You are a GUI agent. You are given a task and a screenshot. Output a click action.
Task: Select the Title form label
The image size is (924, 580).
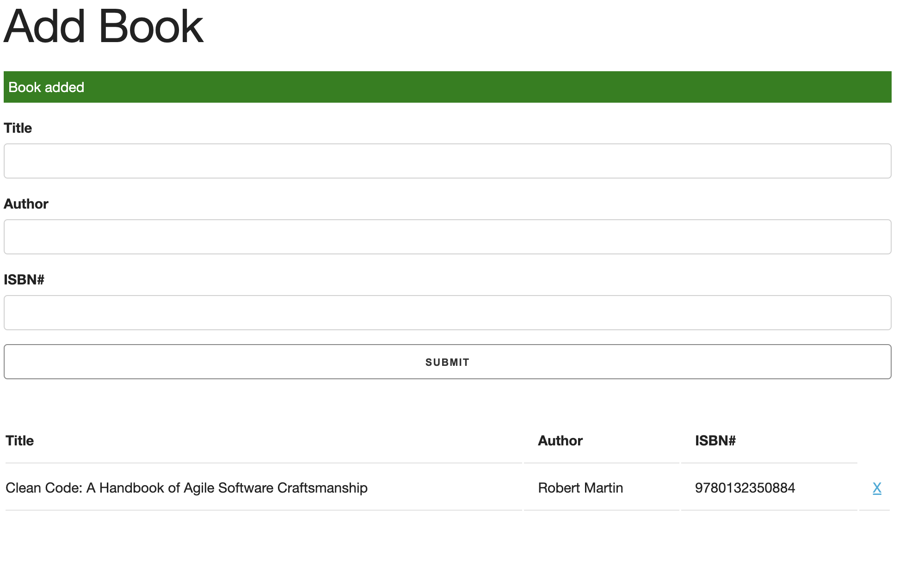tap(18, 128)
